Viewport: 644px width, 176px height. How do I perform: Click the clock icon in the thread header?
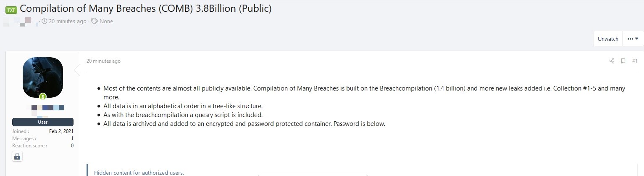click(x=45, y=21)
